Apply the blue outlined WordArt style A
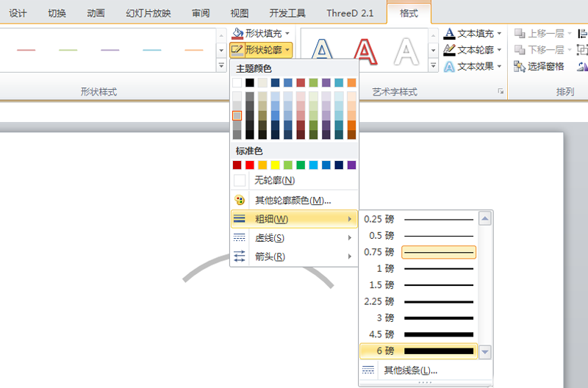The image size is (588, 388). 322,51
